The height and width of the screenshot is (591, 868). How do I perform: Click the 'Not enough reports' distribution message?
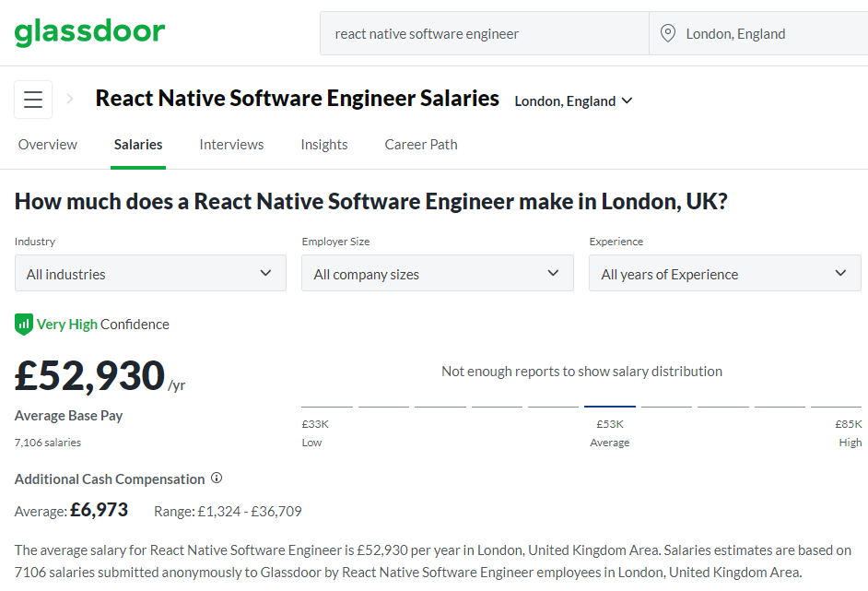coord(581,372)
